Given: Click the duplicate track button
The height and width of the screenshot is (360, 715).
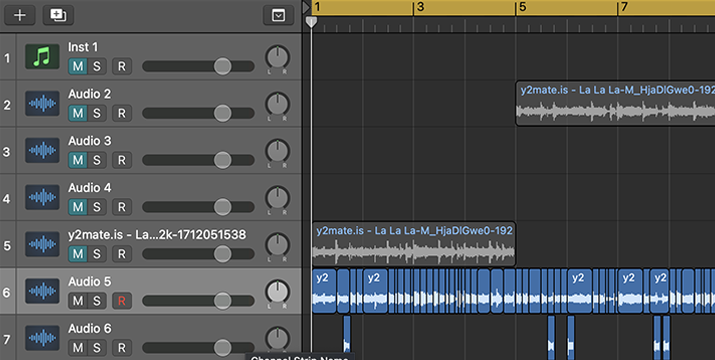Looking at the screenshot, I should [58, 15].
